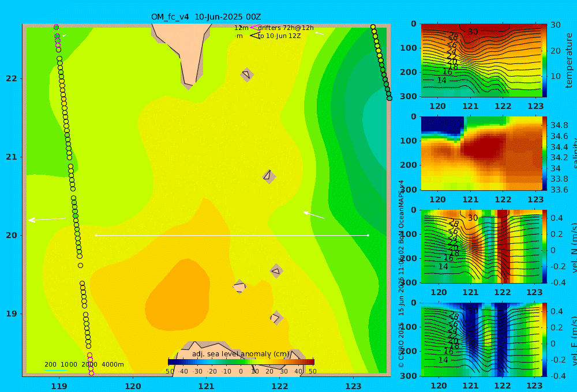Click the bottom magenta drifter circle on west track
Screen dimensions: 577x392
(92, 373)
